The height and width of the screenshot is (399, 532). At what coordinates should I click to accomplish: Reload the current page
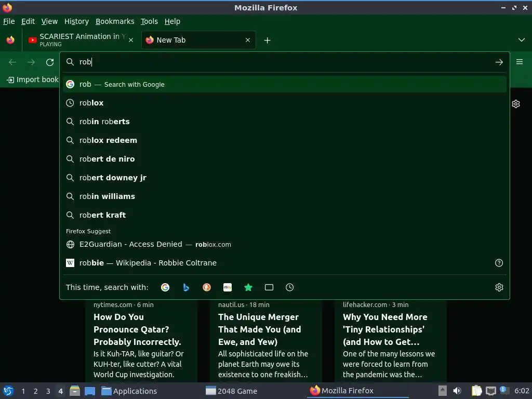[x=50, y=62]
